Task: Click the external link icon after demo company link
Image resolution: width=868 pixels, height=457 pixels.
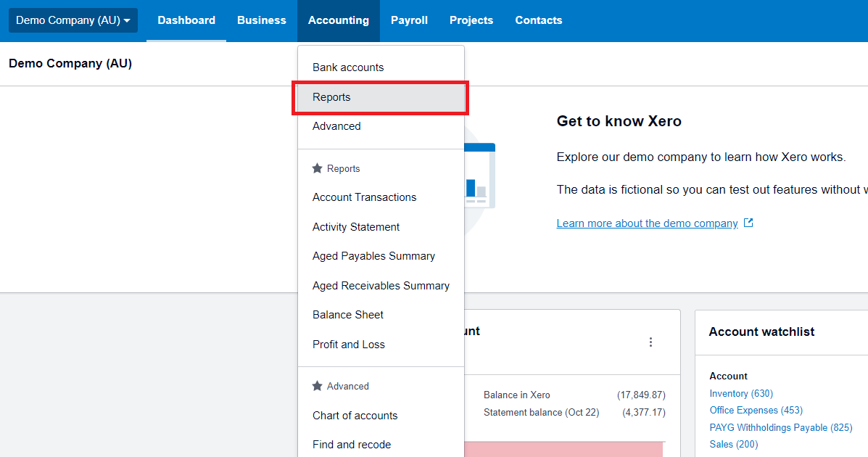Action: (748, 223)
